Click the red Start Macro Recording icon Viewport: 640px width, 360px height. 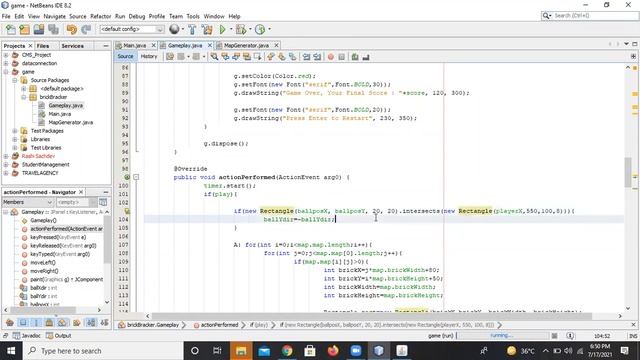pos(331,57)
